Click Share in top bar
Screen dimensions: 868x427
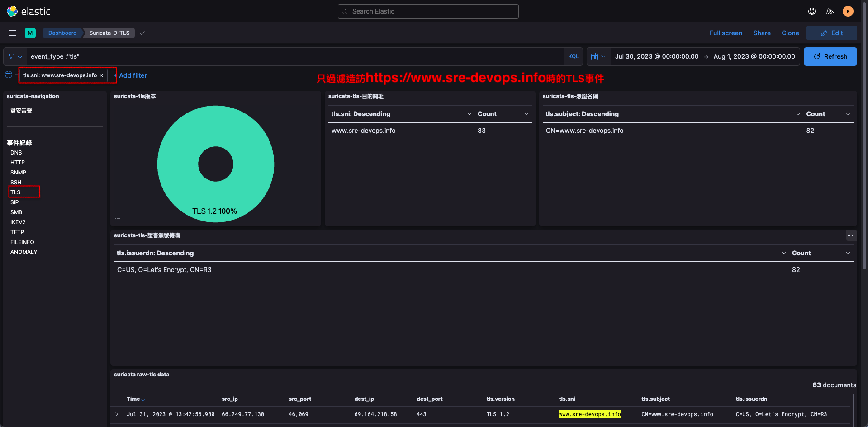point(762,33)
